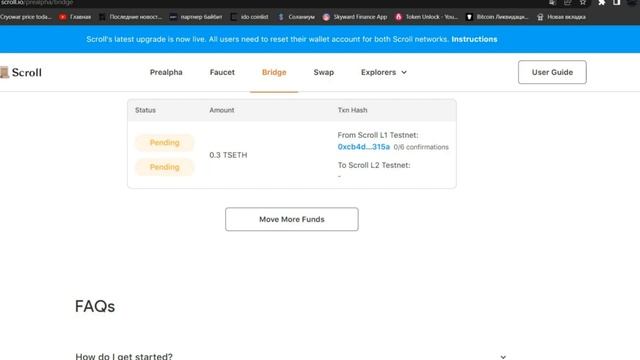Bookmark this page with the star icon

583,2
